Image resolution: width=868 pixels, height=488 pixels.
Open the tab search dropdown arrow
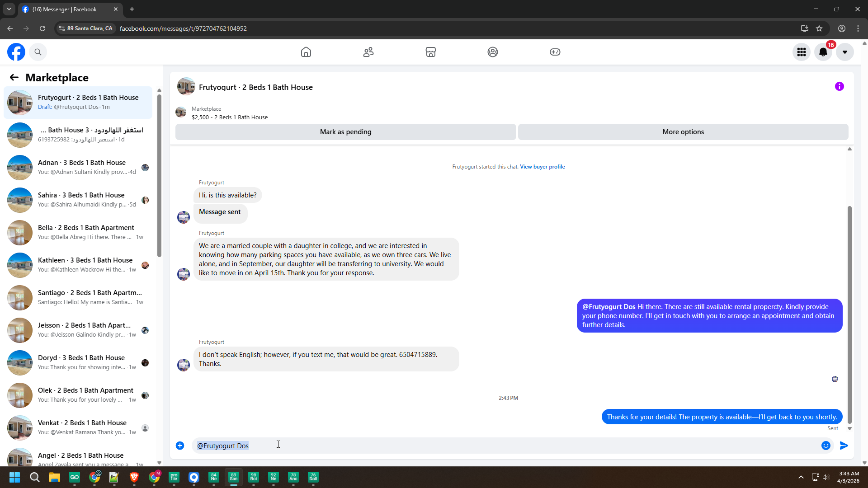[9, 9]
